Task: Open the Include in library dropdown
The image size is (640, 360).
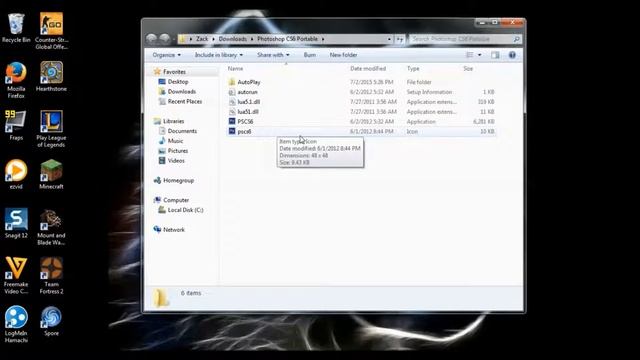Action: tap(219, 55)
